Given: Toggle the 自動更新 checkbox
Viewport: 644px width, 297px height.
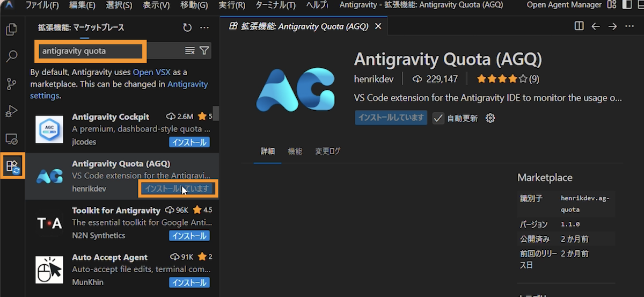Looking at the screenshot, I should coord(438,118).
